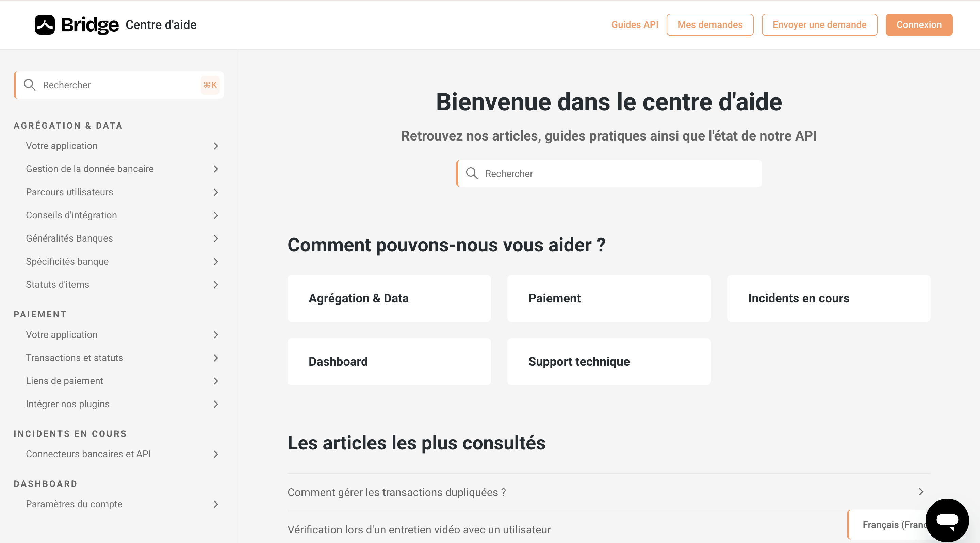Expand Votre application under Paiement chevron
Viewport: 980px width, 543px height.
(x=216, y=335)
